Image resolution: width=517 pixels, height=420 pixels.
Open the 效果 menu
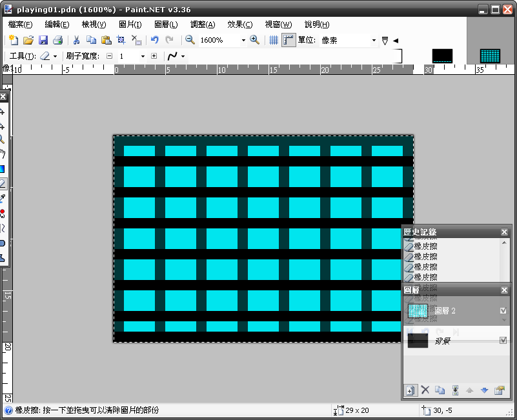pyautogui.click(x=239, y=25)
